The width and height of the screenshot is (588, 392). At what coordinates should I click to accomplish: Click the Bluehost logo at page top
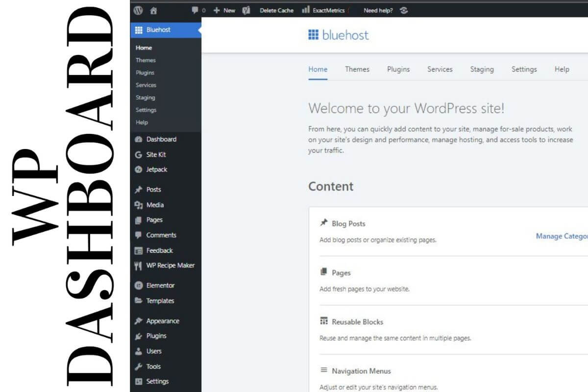click(x=338, y=35)
